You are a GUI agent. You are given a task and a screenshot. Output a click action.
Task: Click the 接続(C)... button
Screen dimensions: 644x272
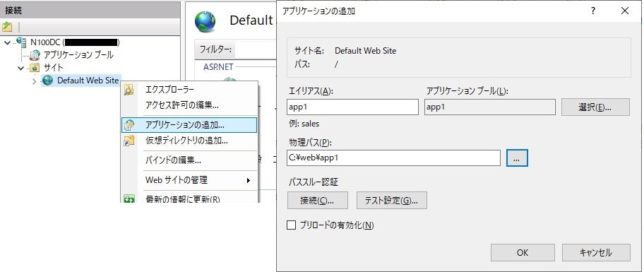click(318, 201)
